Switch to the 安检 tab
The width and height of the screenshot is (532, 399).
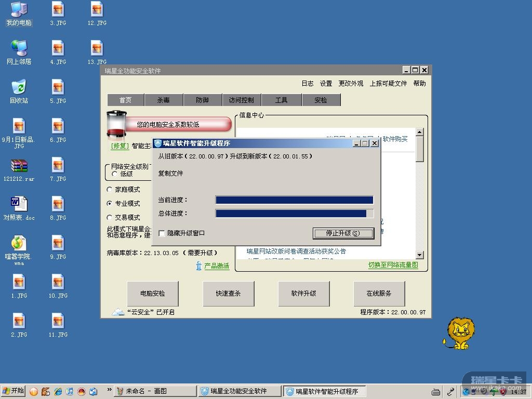coord(321,100)
